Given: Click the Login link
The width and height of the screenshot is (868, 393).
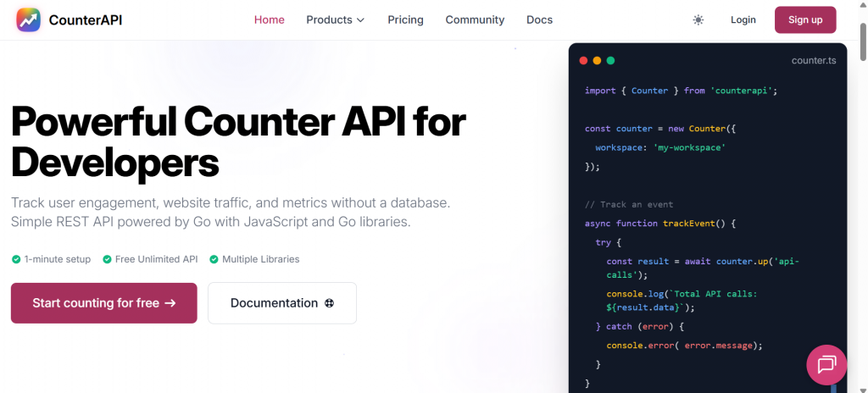Looking at the screenshot, I should 743,20.
